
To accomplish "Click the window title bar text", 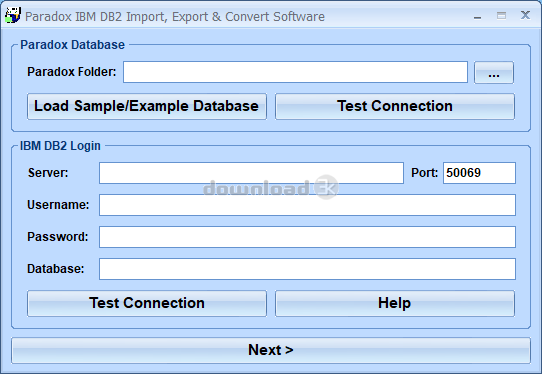I will pyautogui.click(x=175, y=17).
